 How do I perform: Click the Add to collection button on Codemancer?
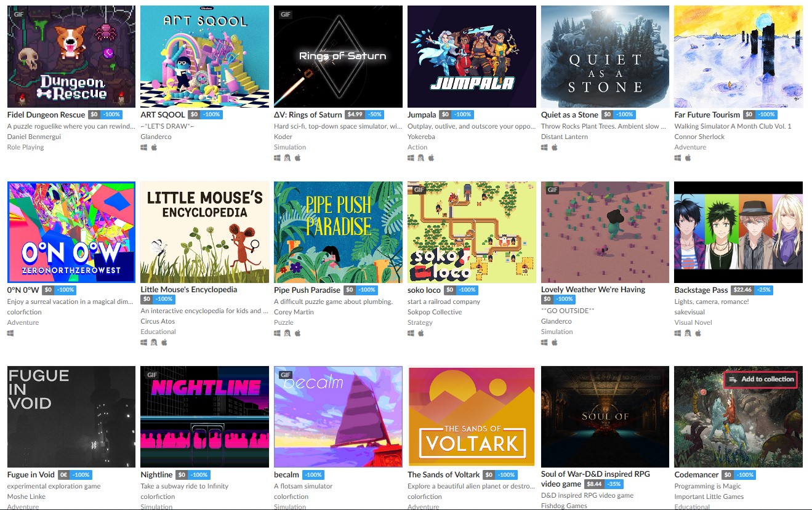point(761,380)
